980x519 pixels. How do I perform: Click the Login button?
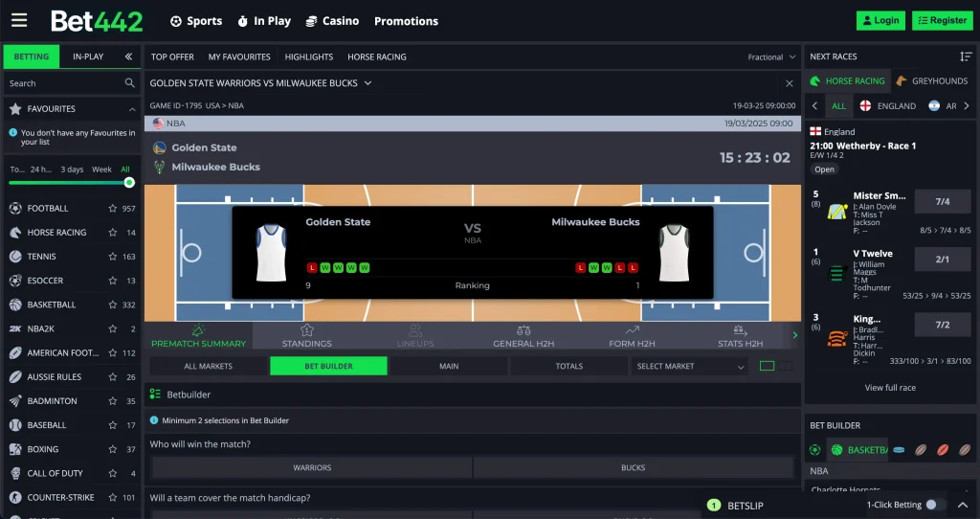(x=880, y=21)
